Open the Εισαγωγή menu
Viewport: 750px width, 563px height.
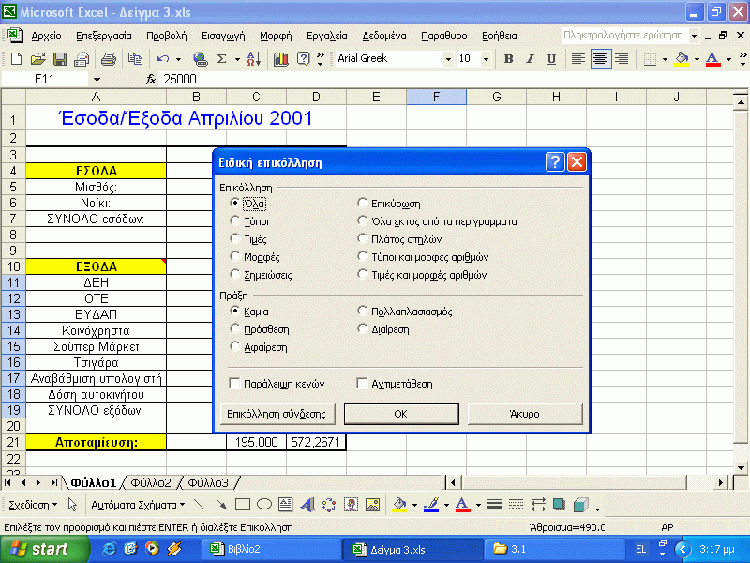click(223, 36)
